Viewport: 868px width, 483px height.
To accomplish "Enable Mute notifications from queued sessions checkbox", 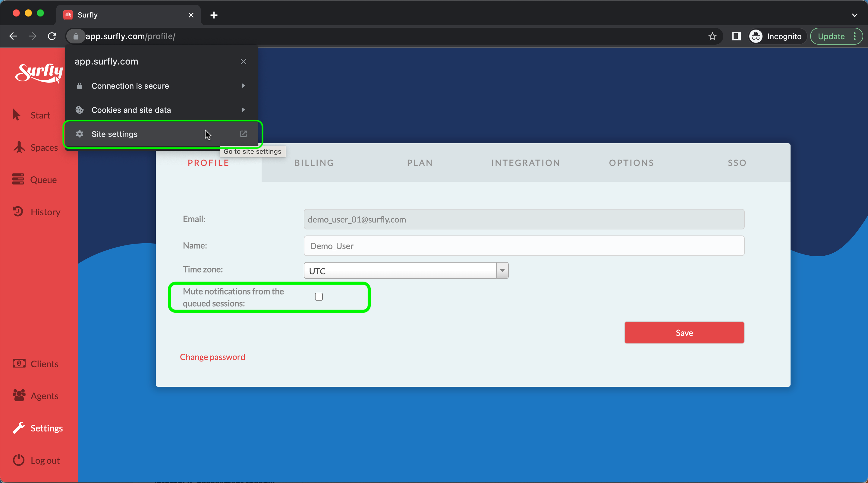I will pos(319,297).
